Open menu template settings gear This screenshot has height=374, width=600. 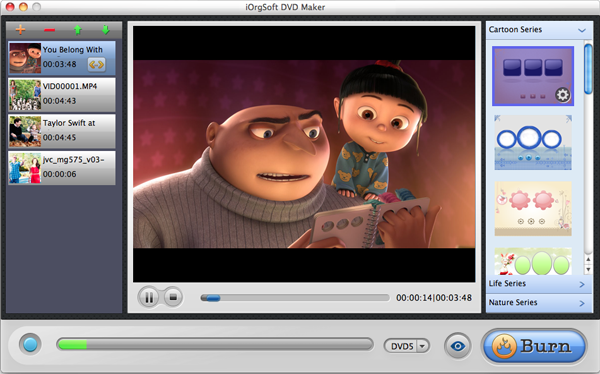pyautogui.click(x=562, y=95)
